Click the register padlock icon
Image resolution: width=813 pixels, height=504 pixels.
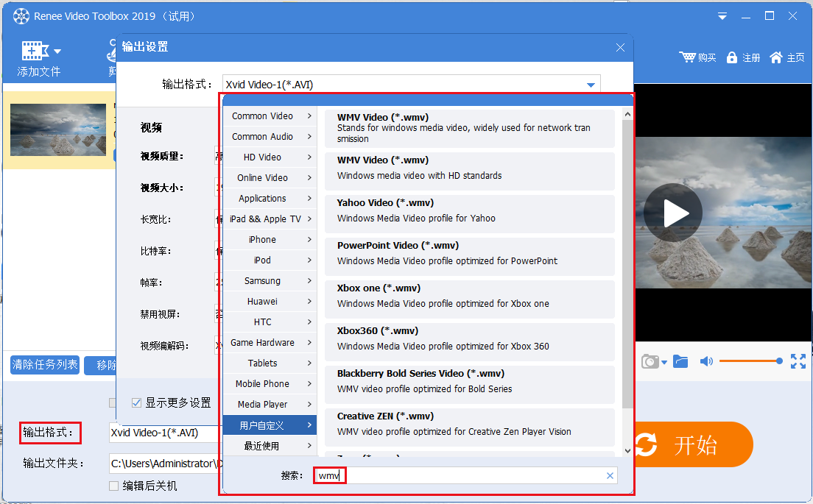tap(731, 57)
